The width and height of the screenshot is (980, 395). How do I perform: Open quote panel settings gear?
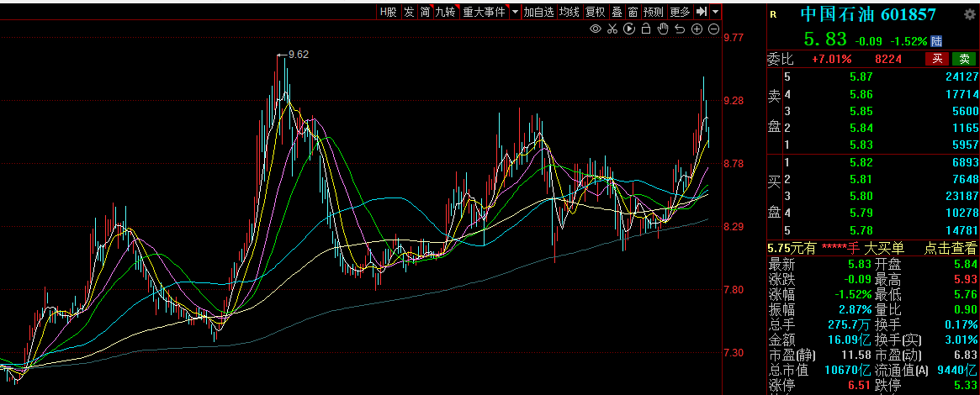pos(969,15)
